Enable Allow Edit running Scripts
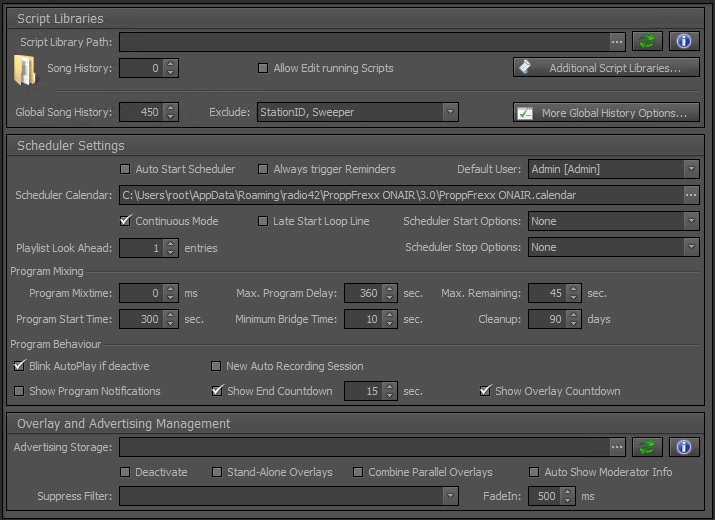The width and height of the screenshot is (715, 520). [263, 68]
